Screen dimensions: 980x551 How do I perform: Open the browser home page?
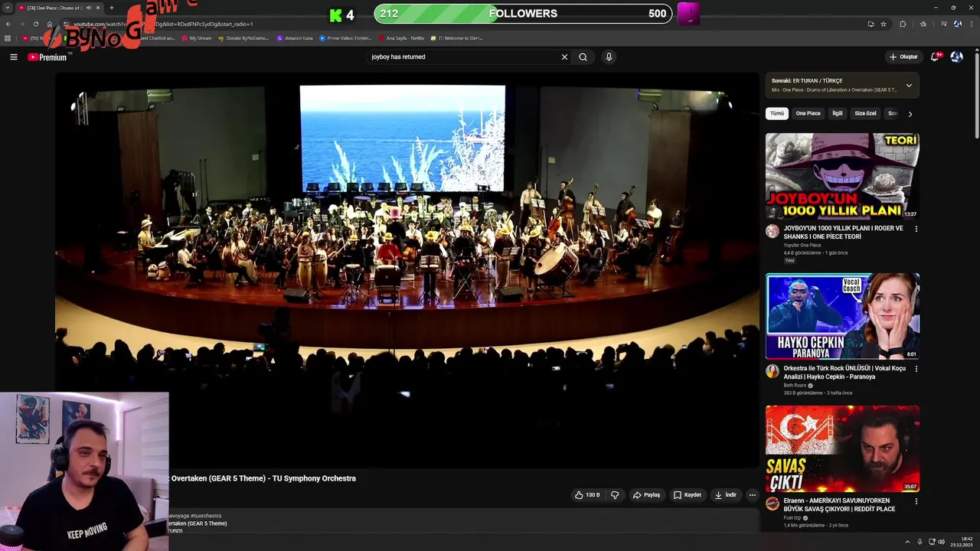[x=50, y=24]
